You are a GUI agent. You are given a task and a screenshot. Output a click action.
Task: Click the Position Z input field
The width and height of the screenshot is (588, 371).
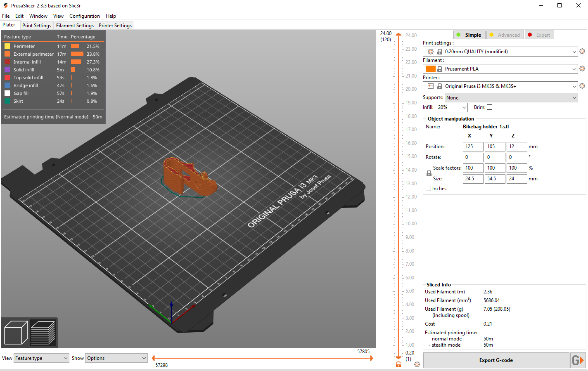coord(517,147)
